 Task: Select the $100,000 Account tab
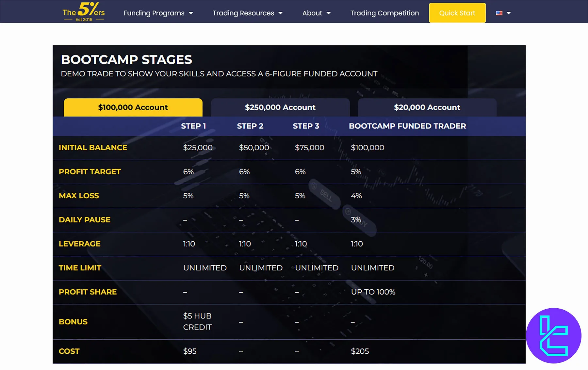click(133, 107)
